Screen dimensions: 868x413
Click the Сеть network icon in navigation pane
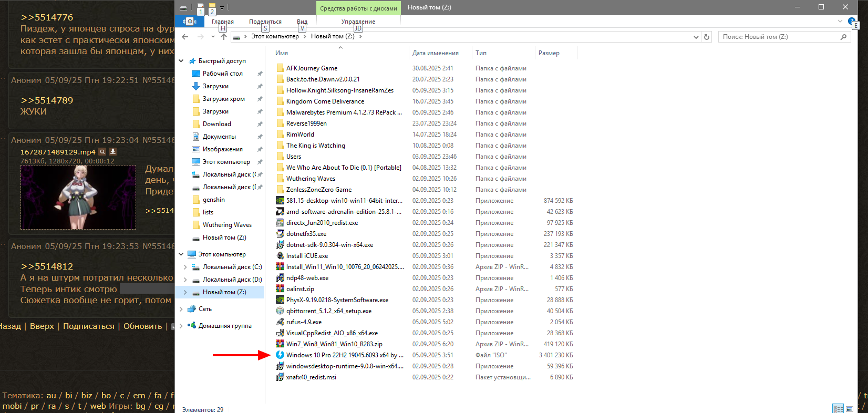(x=192, y=309)
